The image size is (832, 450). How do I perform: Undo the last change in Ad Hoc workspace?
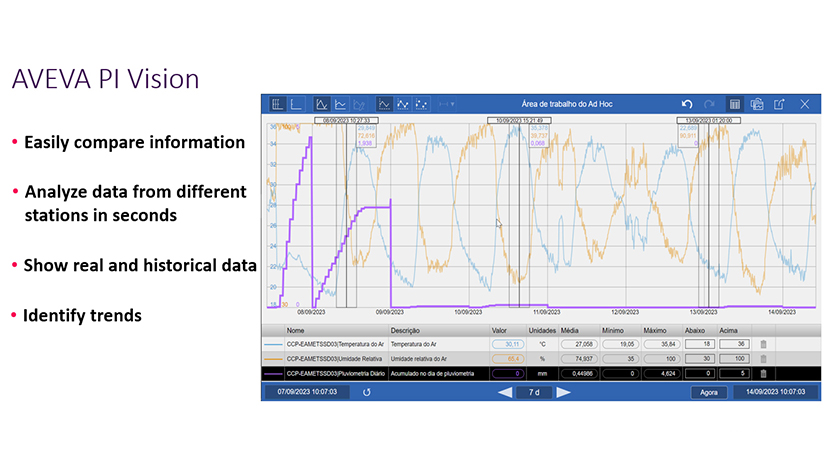coord(687,104)
